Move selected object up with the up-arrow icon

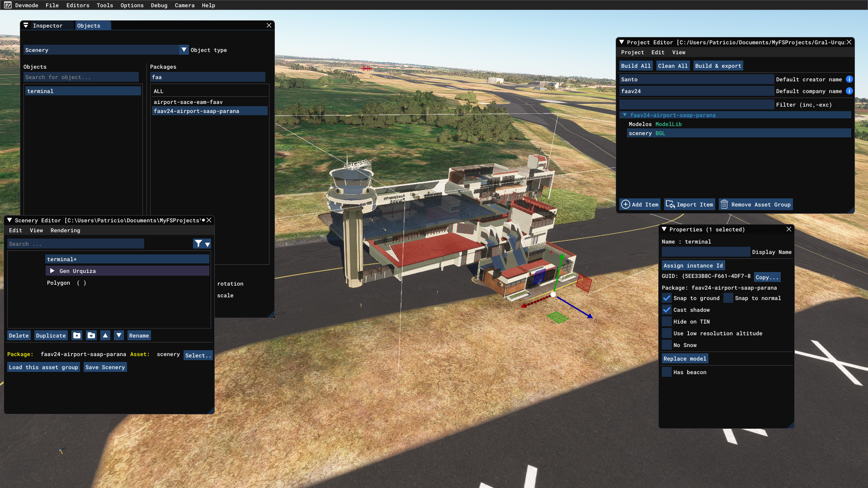click(105, 335)
